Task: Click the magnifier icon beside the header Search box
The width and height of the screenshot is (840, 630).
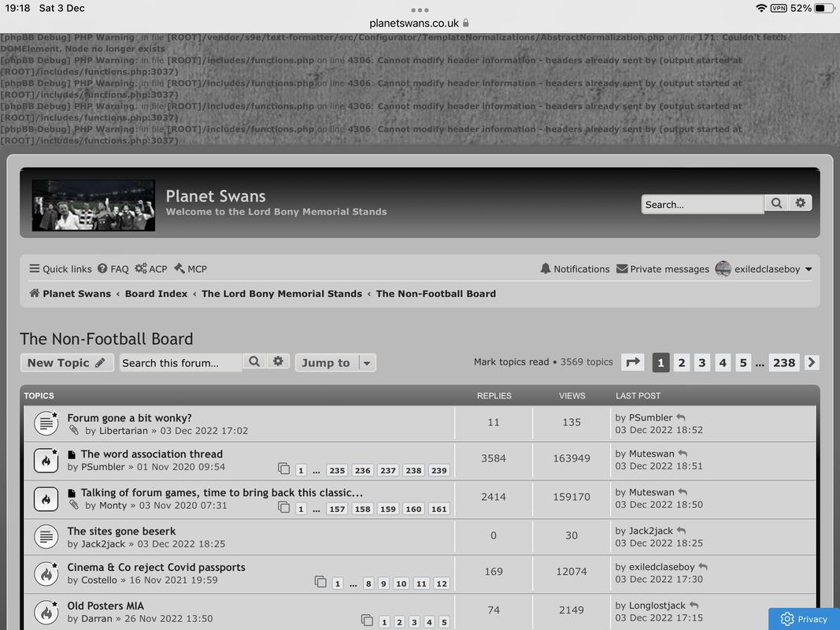Action: pos(776,203)
